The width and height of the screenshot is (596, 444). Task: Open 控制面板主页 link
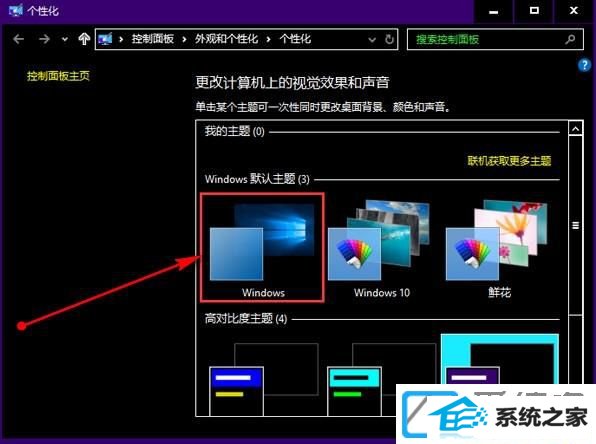58,76
